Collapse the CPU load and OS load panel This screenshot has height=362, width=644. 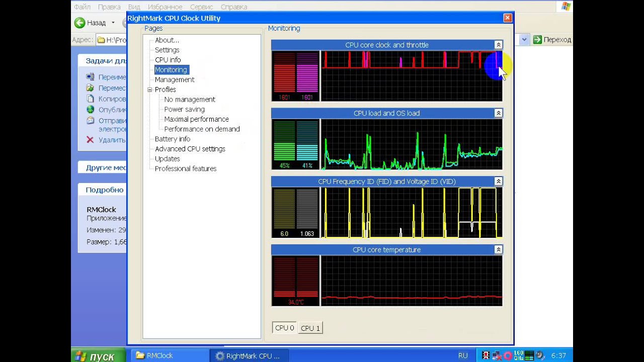pos(498,113)
